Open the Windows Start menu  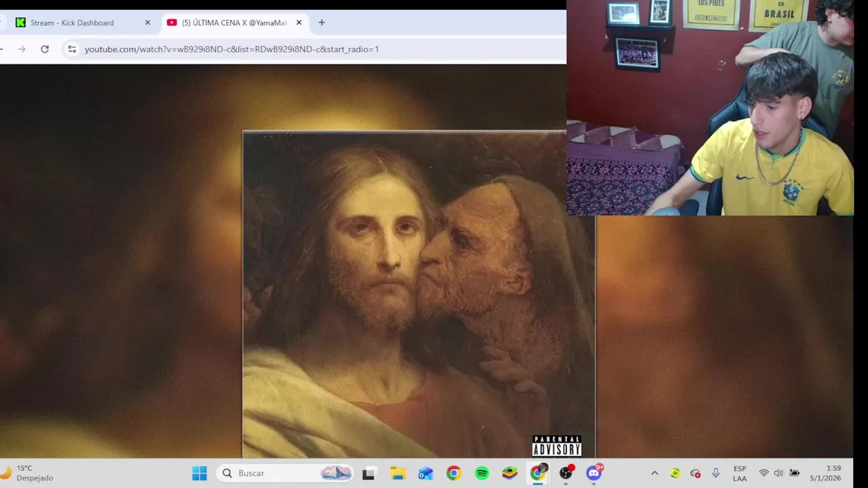tap(199, 473)
